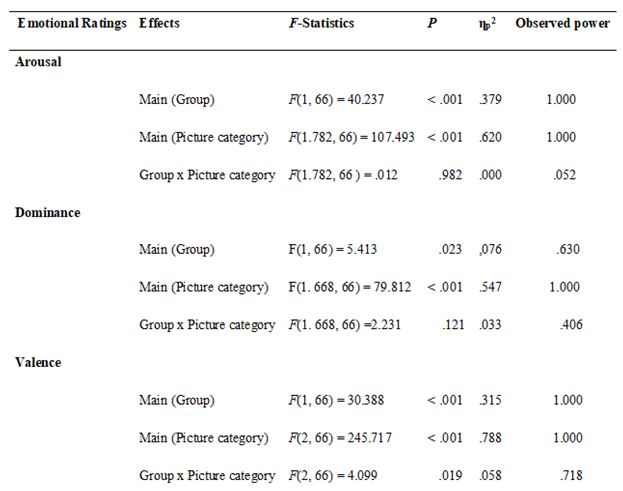
Task: Select the "Effects" column header
Action: (x=161, y=23)
